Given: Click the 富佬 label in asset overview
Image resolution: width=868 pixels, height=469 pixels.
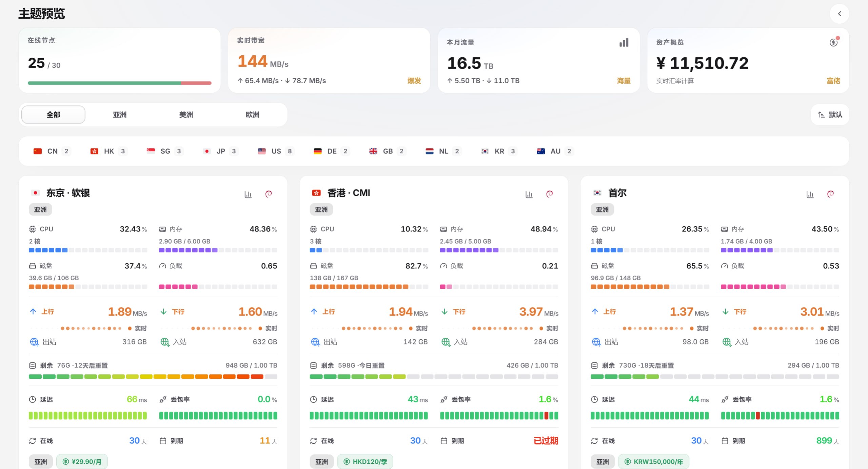Looking at the screenshot, I should (x=833, y=81).
